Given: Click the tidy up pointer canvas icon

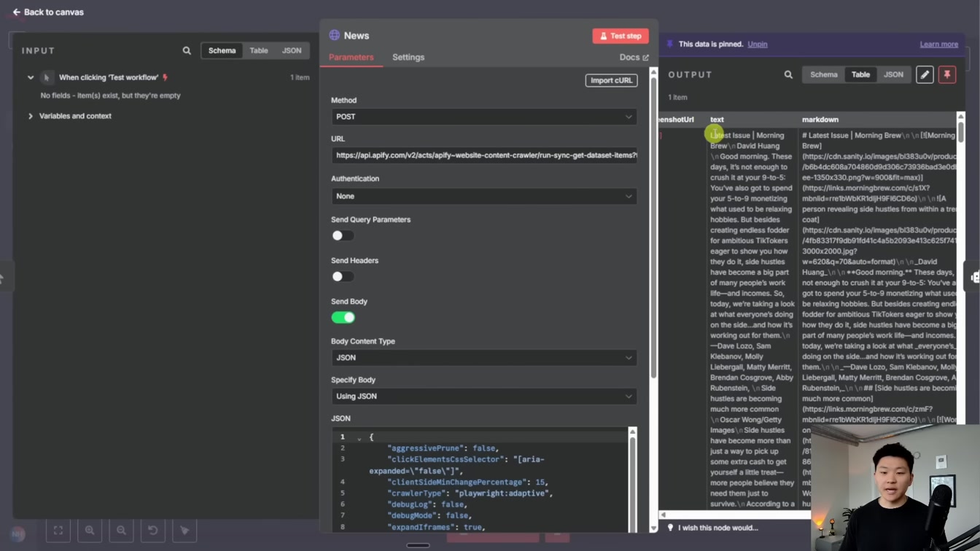Looking at the screenshot, I should coord(184,531).
